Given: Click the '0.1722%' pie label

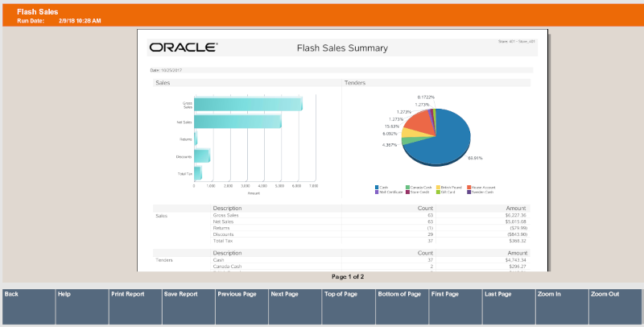Looking at the screenshot, I should (x=426, y=97).
